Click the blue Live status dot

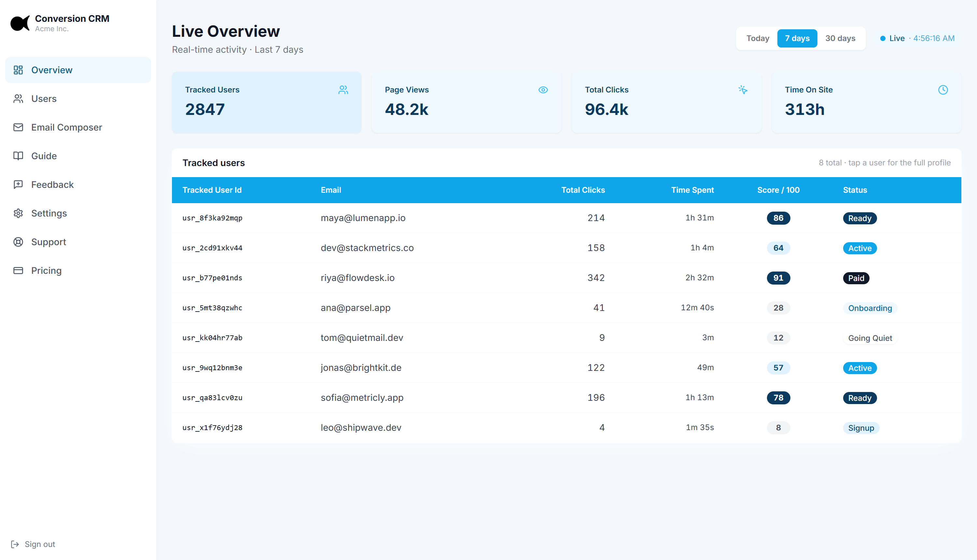coord(883,38)
